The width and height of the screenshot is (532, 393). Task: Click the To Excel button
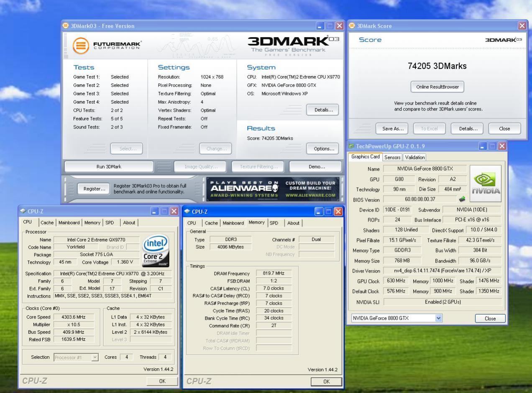[429, 129]
